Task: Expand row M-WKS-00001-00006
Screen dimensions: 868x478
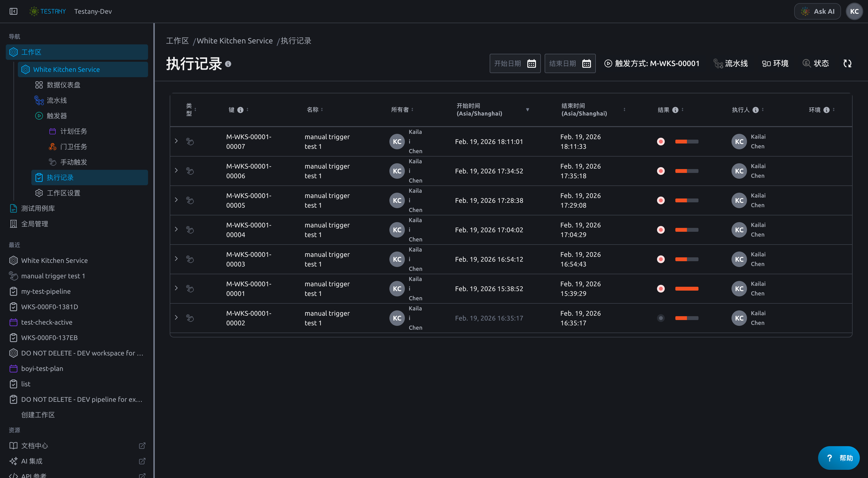Action: pyautogui.click(x=176, y=170)
